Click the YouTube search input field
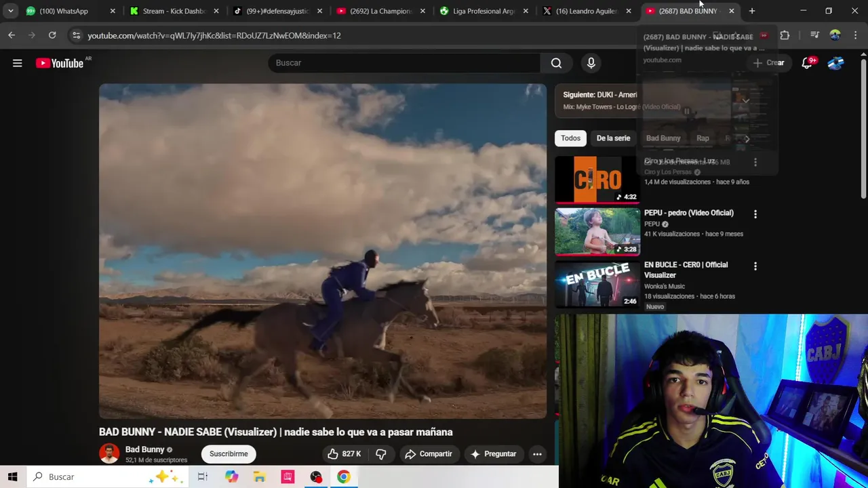Viewport: 868px width, 488px height. [403, 63]
